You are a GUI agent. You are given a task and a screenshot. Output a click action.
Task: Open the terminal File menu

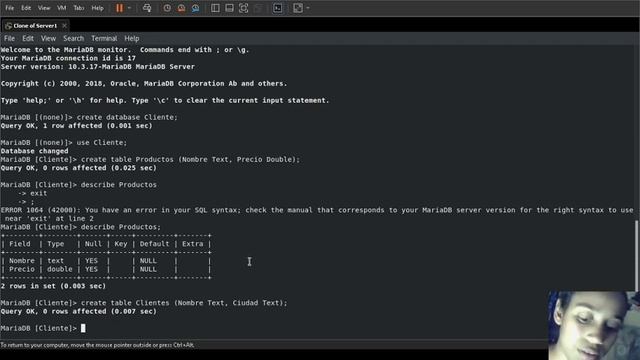(9, 38)
